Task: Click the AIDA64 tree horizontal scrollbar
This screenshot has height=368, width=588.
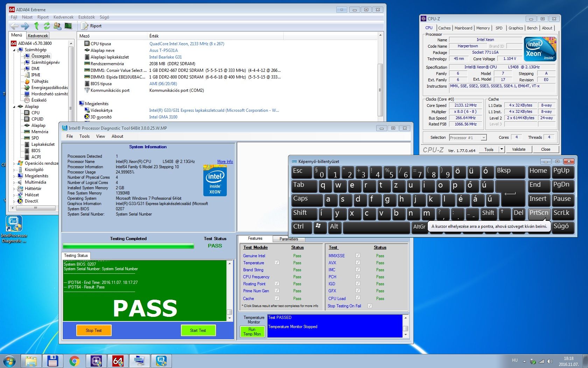Action: (x=36, y=208)
